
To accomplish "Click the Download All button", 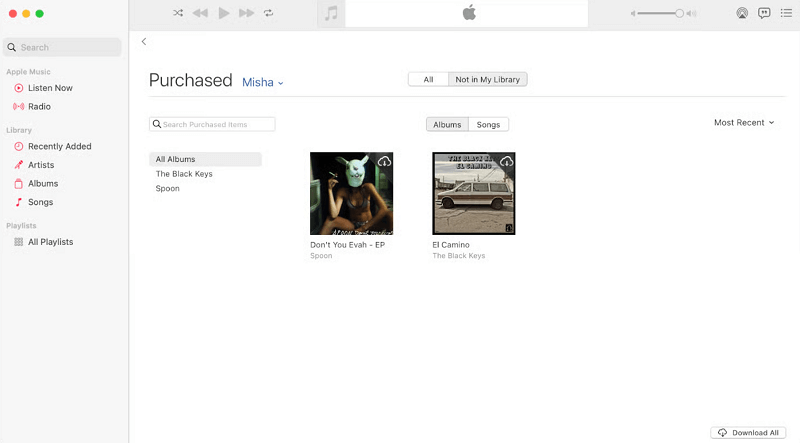I will pos(748,433).
